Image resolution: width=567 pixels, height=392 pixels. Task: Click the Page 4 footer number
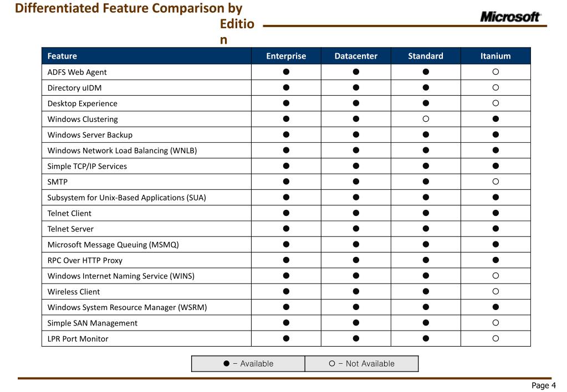tap(544, 385)
